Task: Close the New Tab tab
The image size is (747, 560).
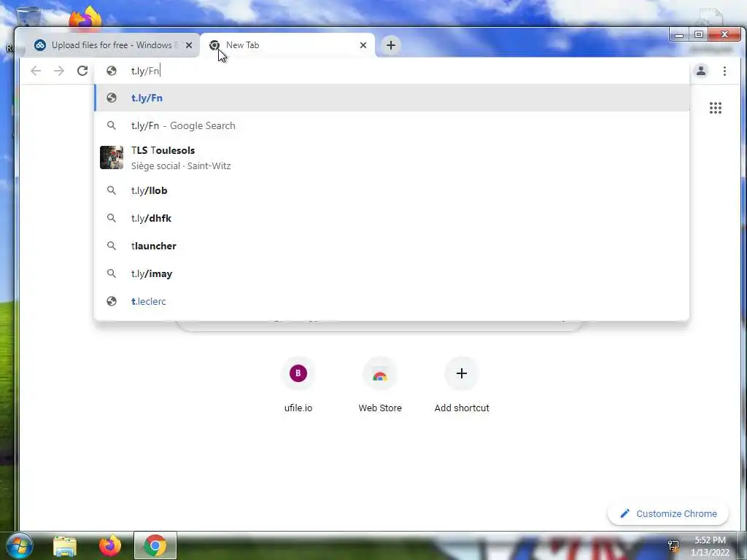Action: tap(363, 45)
